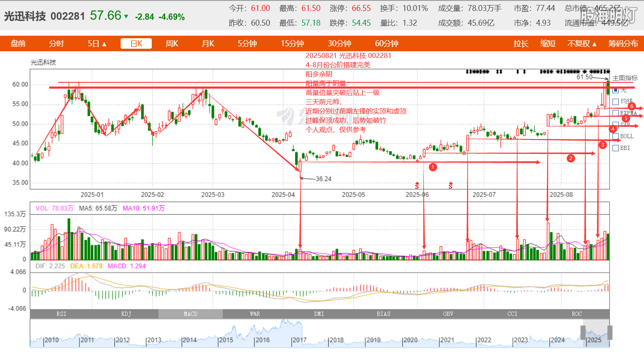This screenshot has height=352, width=644.
Task: Select the 5日 five-day chart tab
Action: [x=93, y=44]
